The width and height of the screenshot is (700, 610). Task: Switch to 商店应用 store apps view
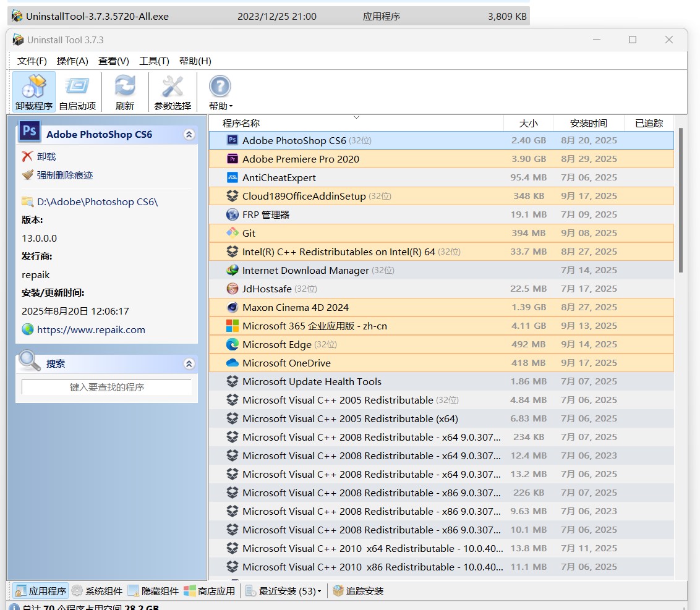point(209,591)
